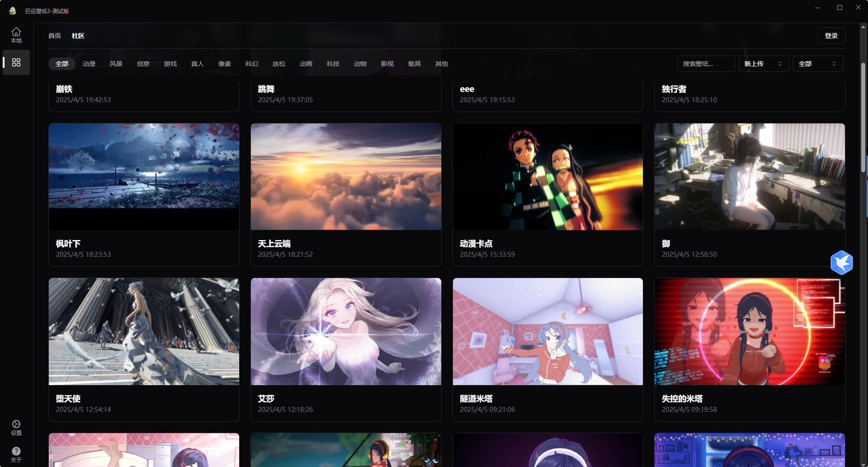Click date 2025/4/5 18:23:53
868x467 pixels.
pos(84,255)
